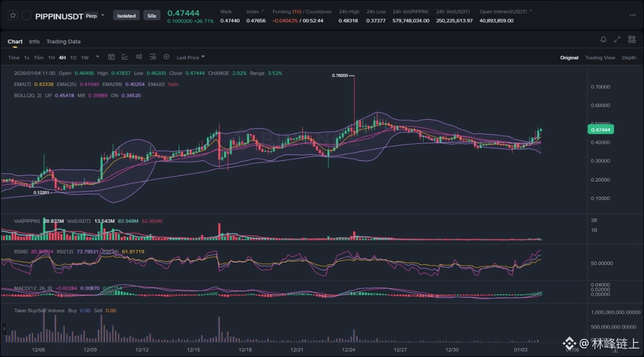Select the 1W interval
Screen dimensions: 644x357
(x=85, y=57)
